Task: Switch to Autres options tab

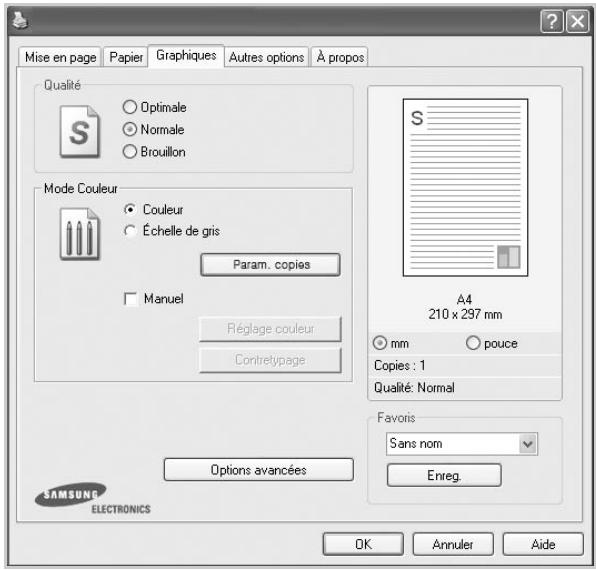Action: (x=266, y=57)
